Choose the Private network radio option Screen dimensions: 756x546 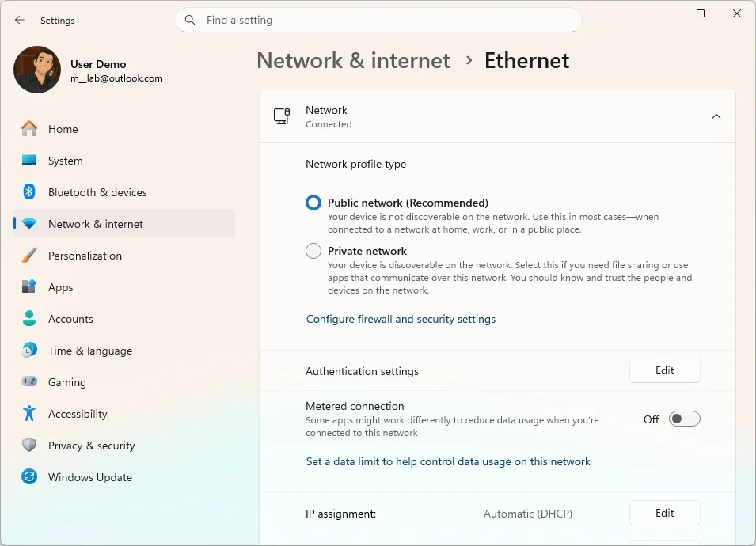(313, 251)
